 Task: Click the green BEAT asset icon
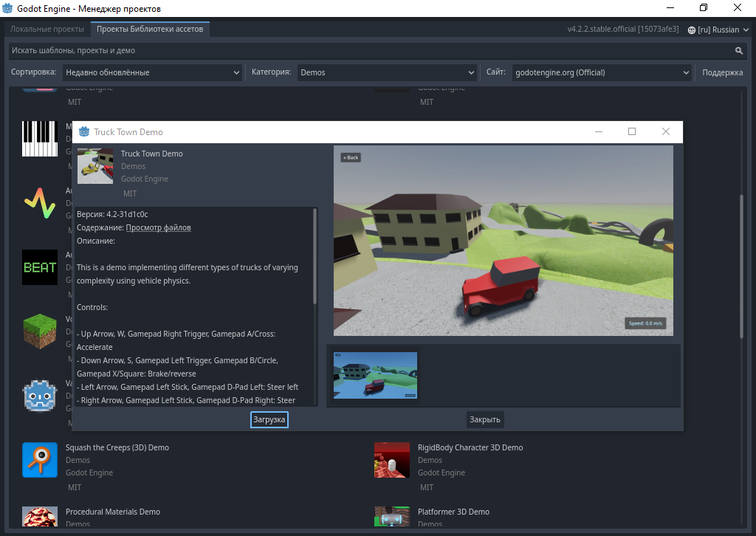(x=40, y=267)
